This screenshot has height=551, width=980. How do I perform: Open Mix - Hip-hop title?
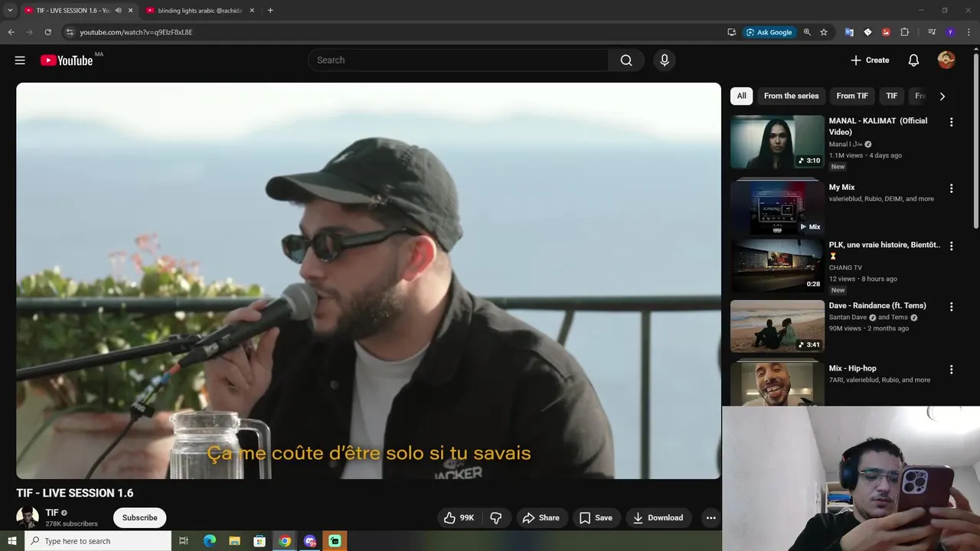pyautogui.click(x=852, y=369)
